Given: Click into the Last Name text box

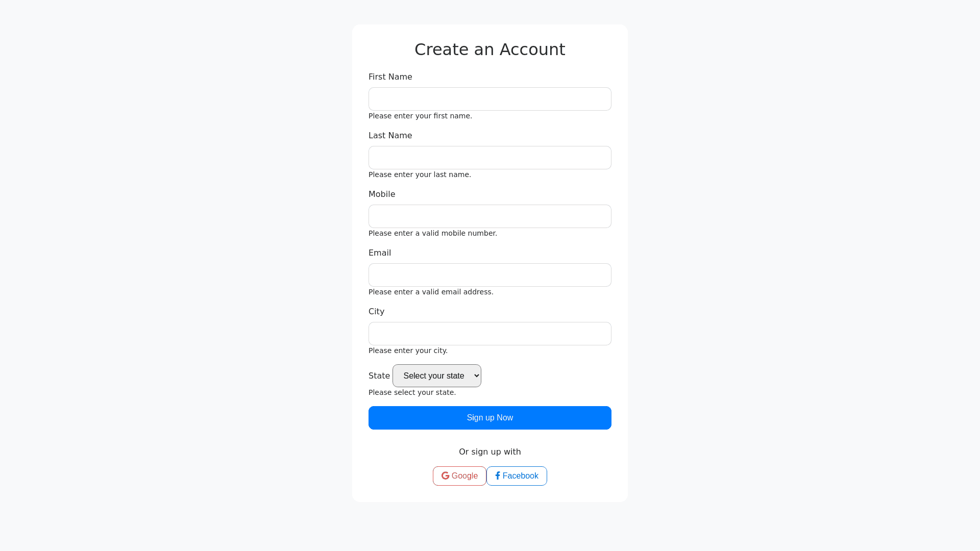Looking at the screenshot, I should point(490,158).
